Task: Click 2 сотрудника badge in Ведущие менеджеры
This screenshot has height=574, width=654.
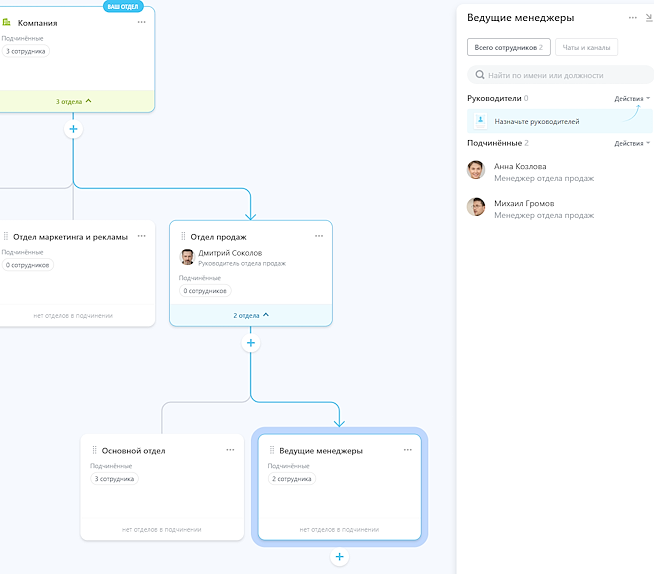Action: click(x=292, y=478)
